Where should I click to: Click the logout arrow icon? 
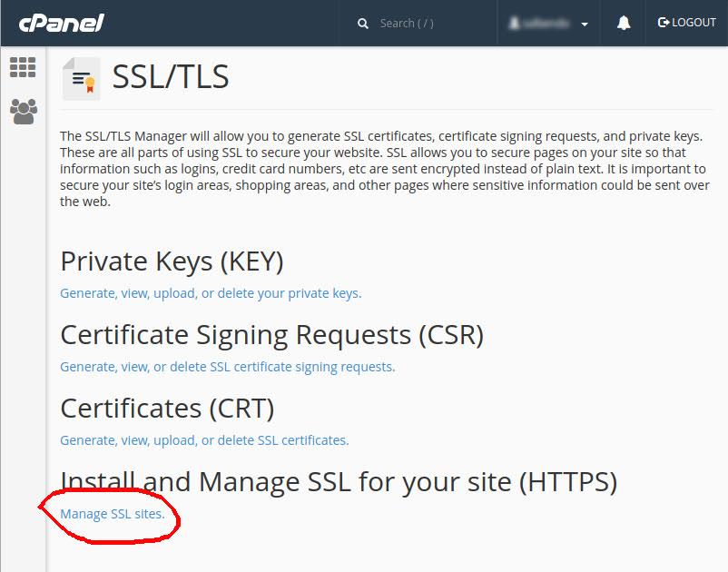pos(664,23)
